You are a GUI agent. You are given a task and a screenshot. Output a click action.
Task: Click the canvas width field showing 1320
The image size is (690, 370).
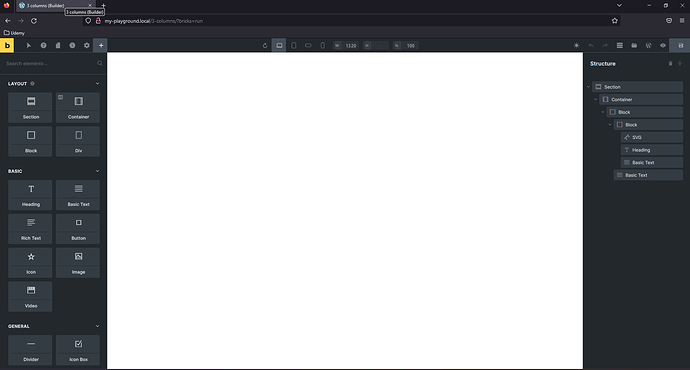click(x=351, y=46)
